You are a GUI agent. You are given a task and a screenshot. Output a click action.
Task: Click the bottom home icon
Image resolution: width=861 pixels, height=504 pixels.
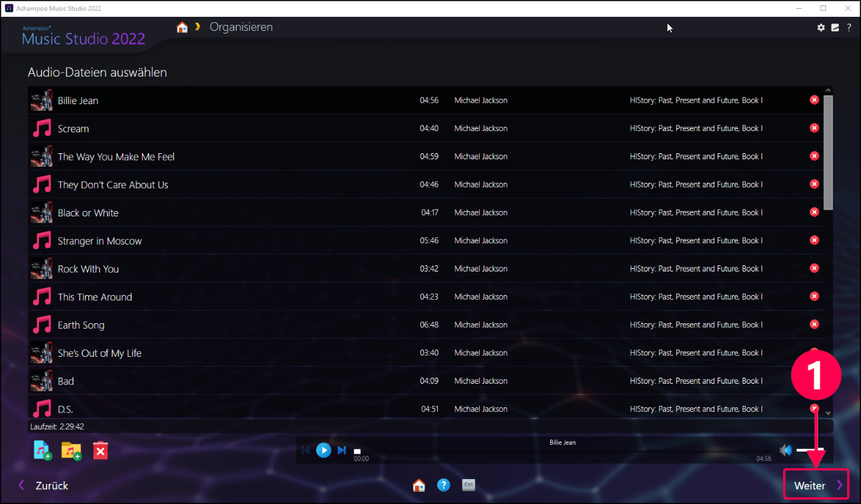point(419,485)
